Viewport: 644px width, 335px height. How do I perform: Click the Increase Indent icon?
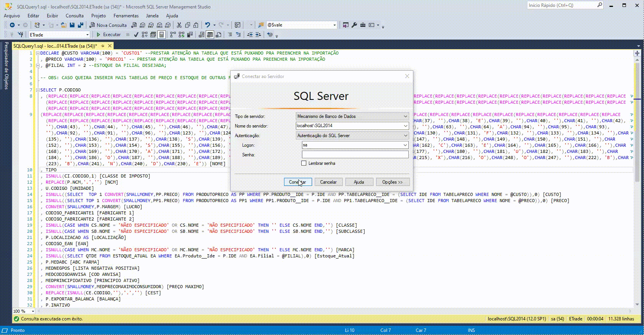click(258, 35)
